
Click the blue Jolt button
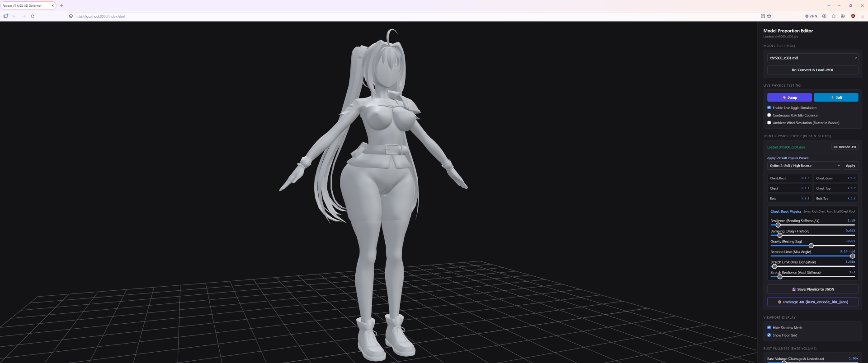pyautogui.click(x=836, y=98)
